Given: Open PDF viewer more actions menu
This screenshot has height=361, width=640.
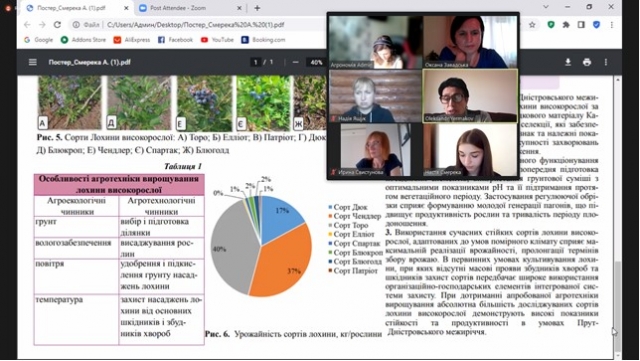Looking at the screenshot, I should pyautogui.click(x=606, y=62).
